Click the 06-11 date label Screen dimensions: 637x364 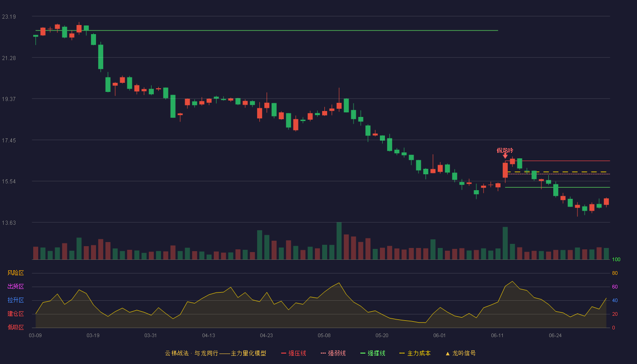click(497, 335)
